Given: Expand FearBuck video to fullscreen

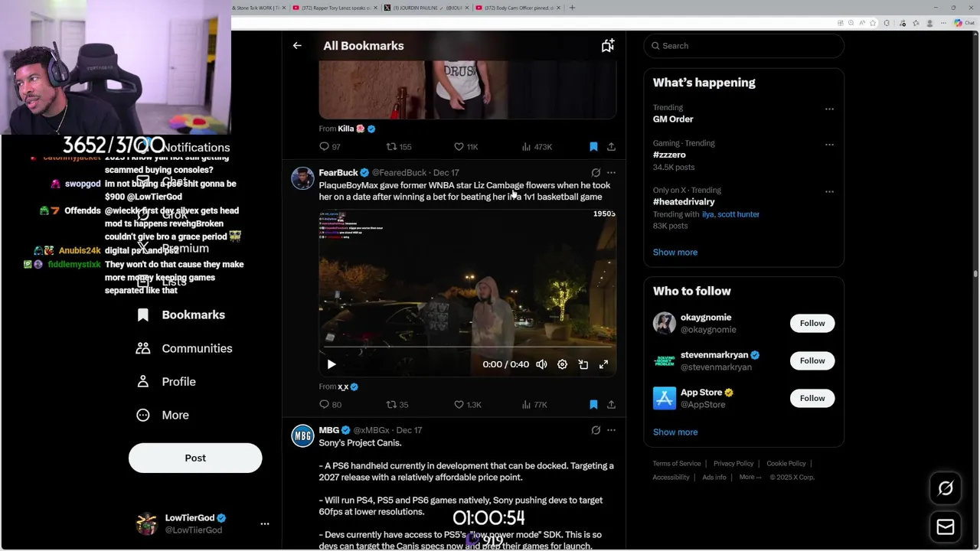Looking at the screenshot, I should (x=603, y=364).
